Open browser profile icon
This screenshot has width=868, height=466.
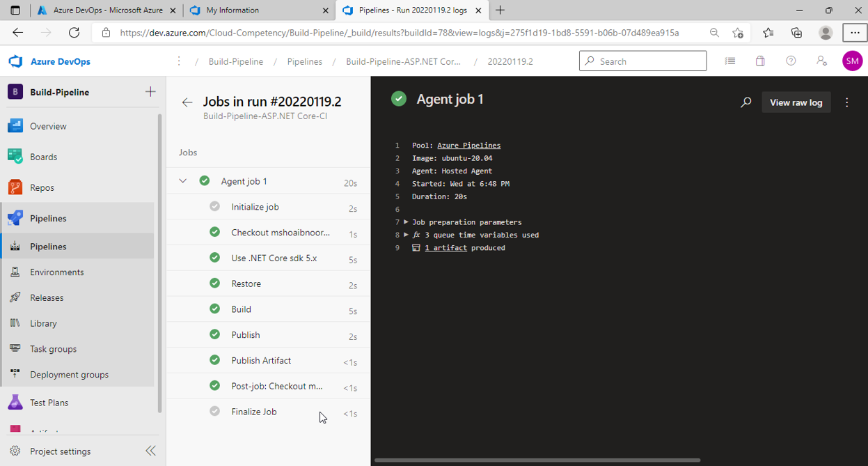pyautogui.click(x=826, y=33)
